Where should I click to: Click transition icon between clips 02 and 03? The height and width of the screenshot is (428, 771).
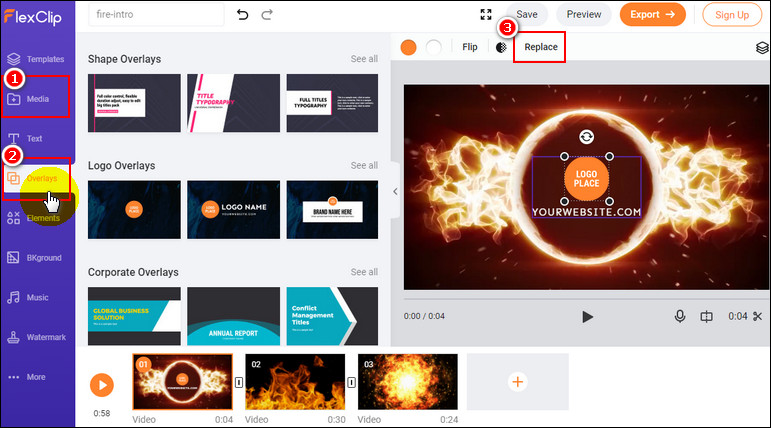pyautogui.click(x=352, y=382)
